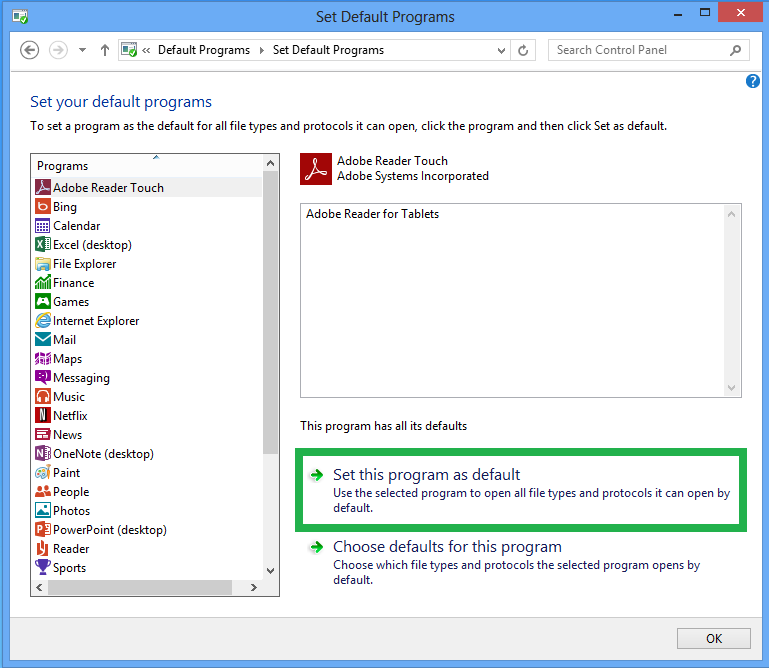Maximize the Set Default Programs window
This screenshot has width=769, height=668.
pyautogui.click(x=705, y=13)
